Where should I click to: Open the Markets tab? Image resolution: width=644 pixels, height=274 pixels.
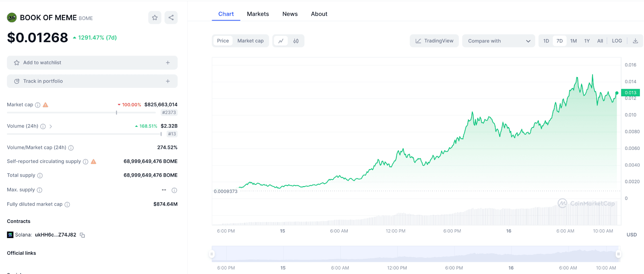pos(258,14)
